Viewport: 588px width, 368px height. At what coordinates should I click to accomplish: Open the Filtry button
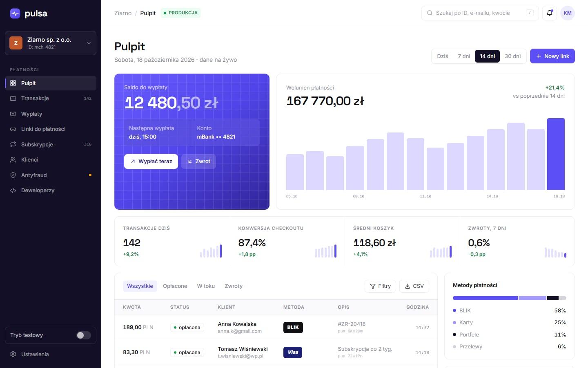click(380, 286)
